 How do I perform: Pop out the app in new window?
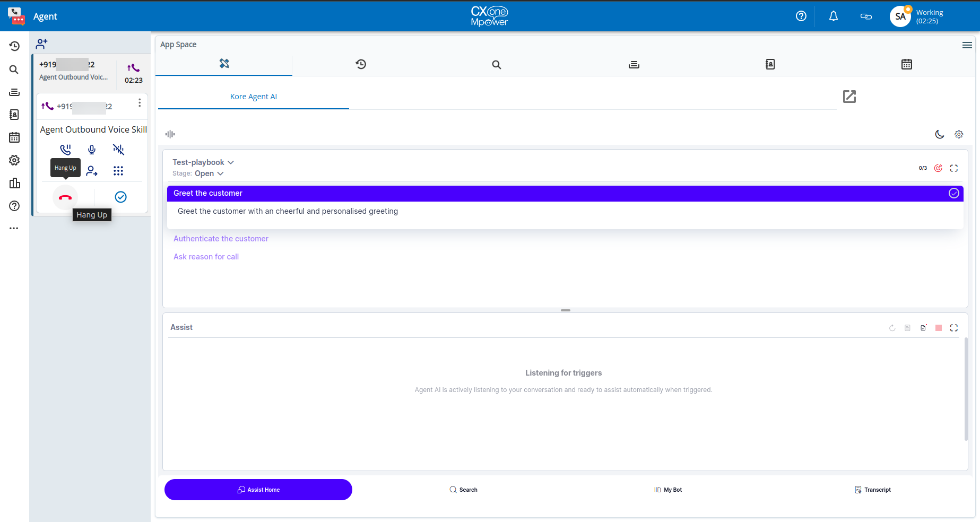(x=849, y=97)
